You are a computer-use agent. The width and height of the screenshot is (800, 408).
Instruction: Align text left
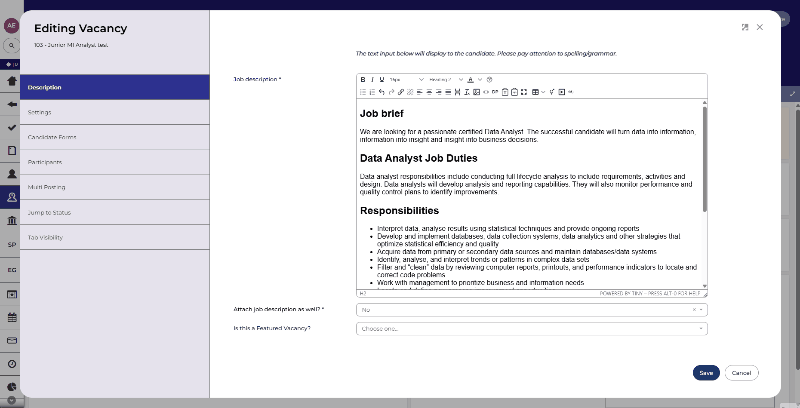coord(420,92)
